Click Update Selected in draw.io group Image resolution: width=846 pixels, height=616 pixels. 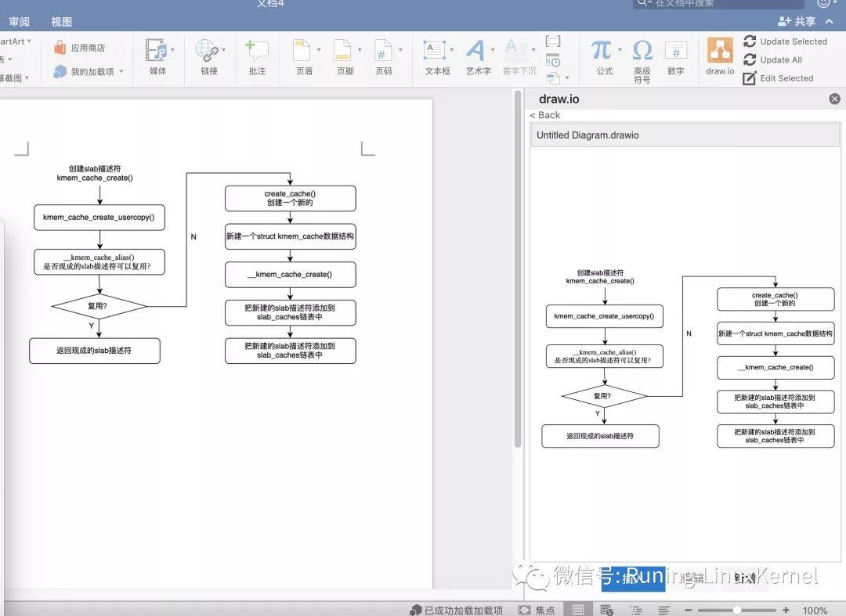[x=785, y=41]
